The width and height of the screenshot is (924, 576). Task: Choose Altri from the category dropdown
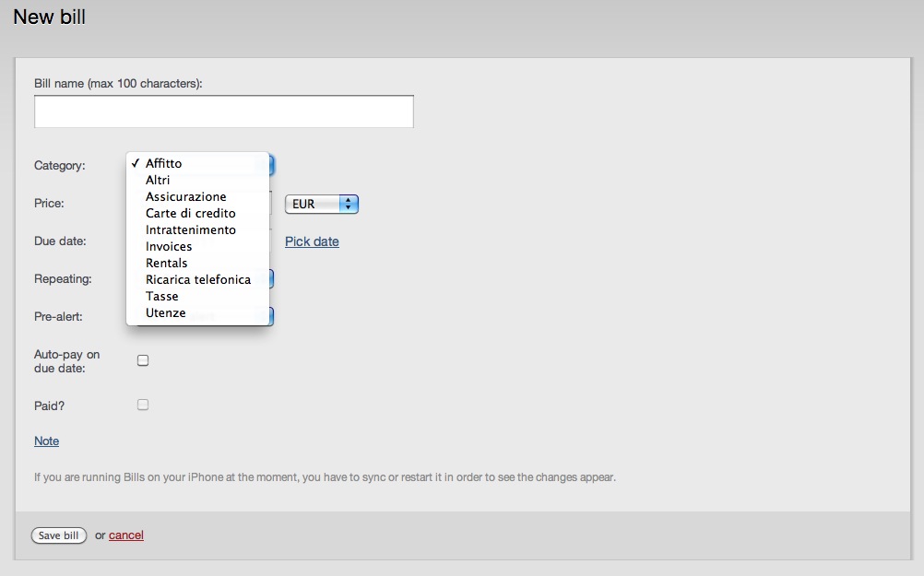[158, 180]
